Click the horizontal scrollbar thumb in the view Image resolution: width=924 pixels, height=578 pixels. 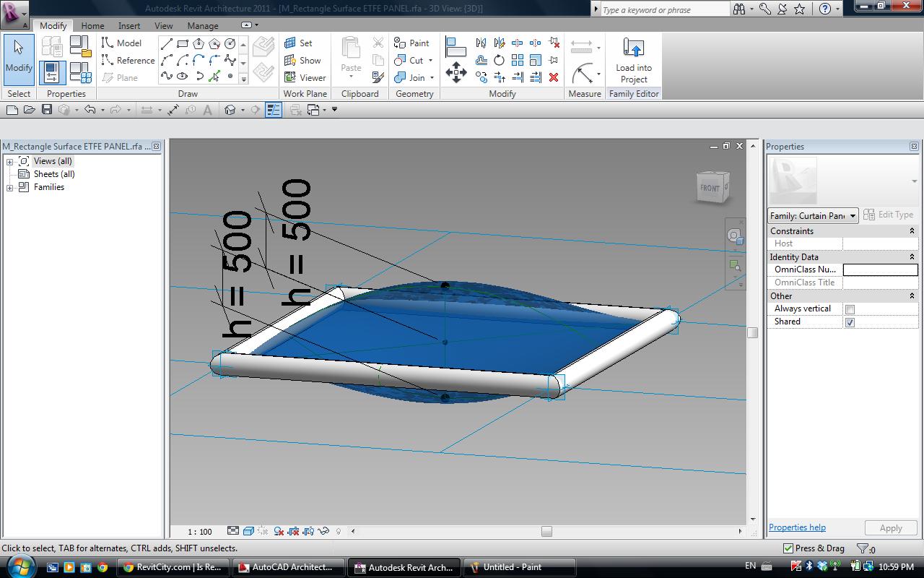[546, 532]
